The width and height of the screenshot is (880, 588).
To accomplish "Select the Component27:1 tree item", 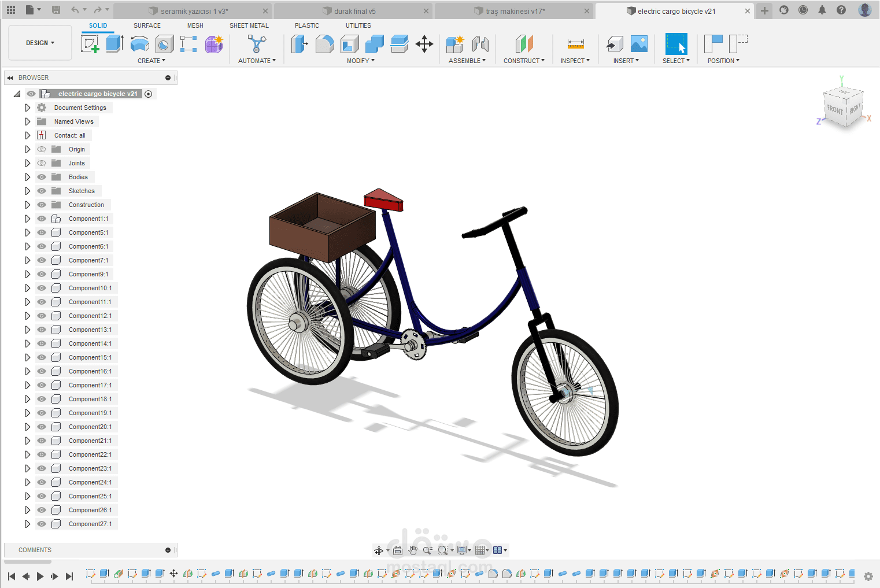I will pos(90,524).
